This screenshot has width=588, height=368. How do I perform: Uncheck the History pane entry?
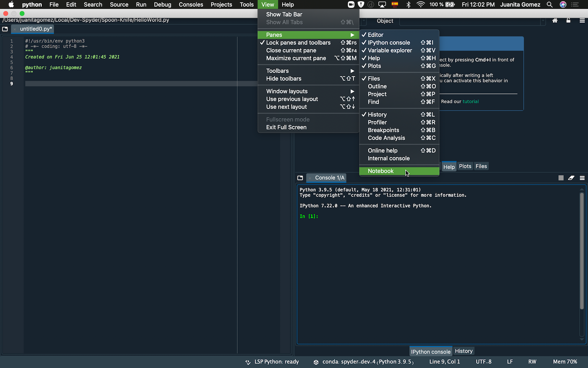pyautogui.click(x=377, y=114)
